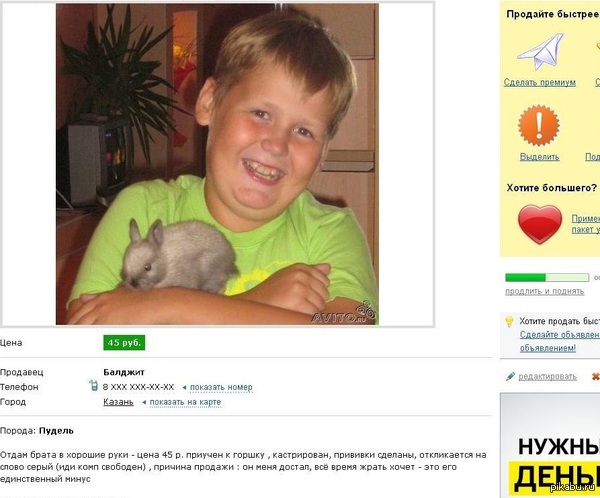Click the pencil edit icon
This screenshot has width=600, height=498.
[x=510, y=376]
